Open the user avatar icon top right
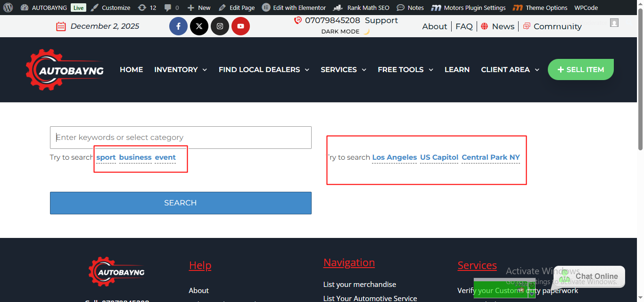The image size is (644, 302). coord(614,23)
